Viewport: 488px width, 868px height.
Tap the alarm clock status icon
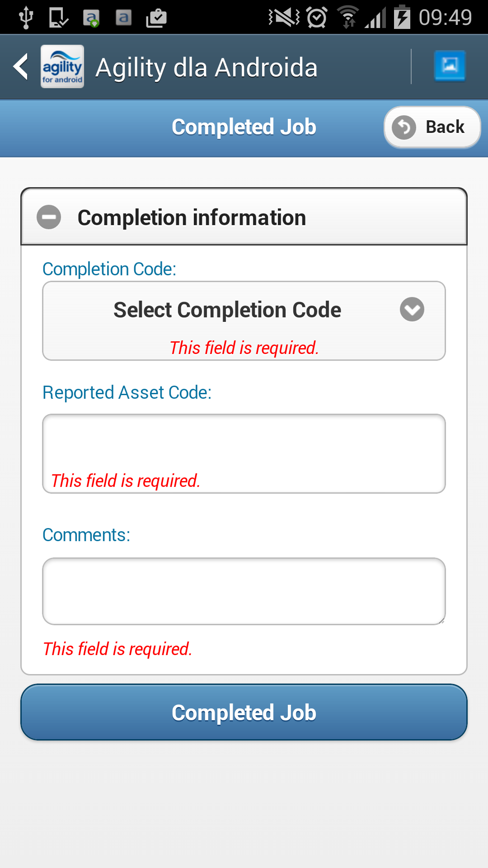[x=317, y=18]
